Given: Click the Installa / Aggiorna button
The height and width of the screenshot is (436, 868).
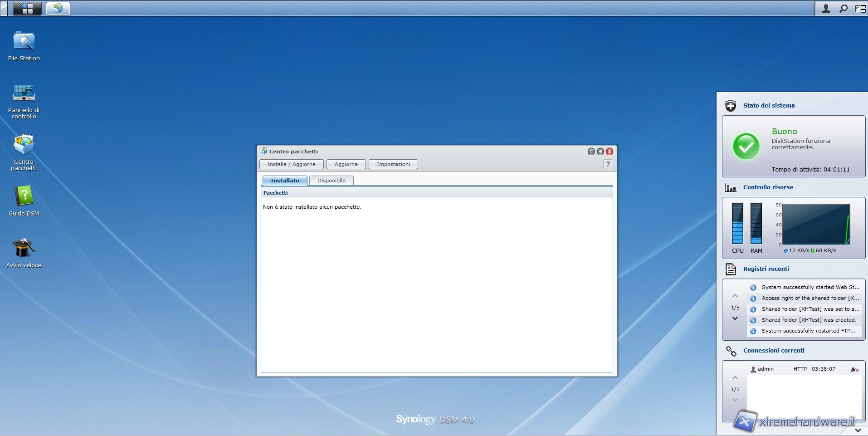Looking at the screenshot, I should [291, 164].
